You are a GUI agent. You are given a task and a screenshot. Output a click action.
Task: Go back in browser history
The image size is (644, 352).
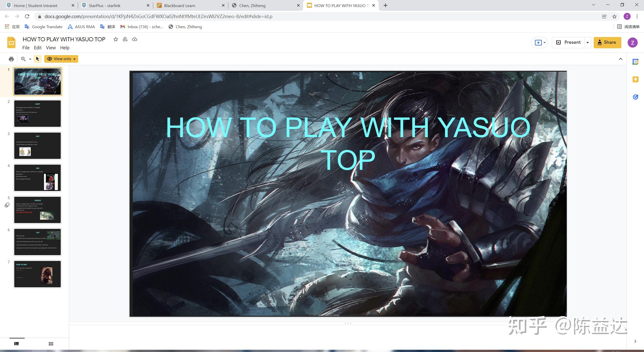pyautogui.click(x=7, y=16)
